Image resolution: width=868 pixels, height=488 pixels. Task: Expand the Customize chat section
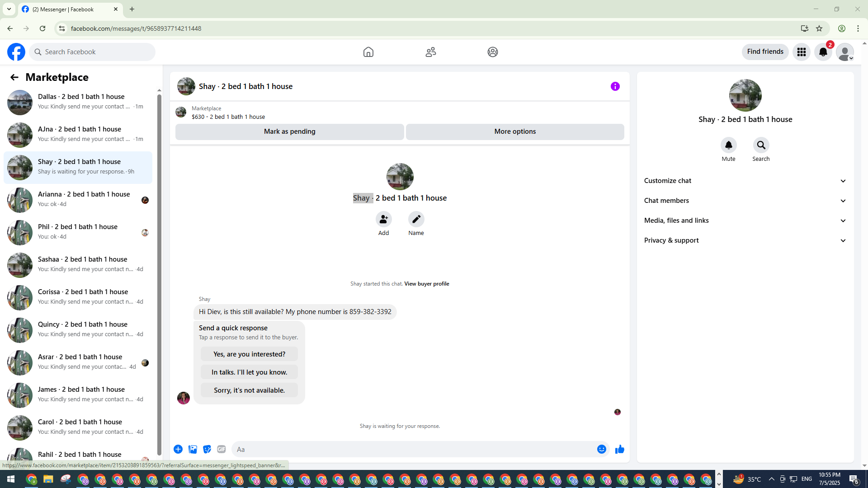[x=745, y=181]
